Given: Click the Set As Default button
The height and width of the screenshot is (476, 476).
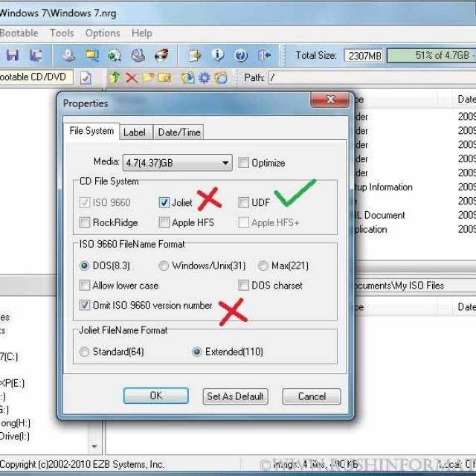Looking at the screenshot, I should click(235, 396).
